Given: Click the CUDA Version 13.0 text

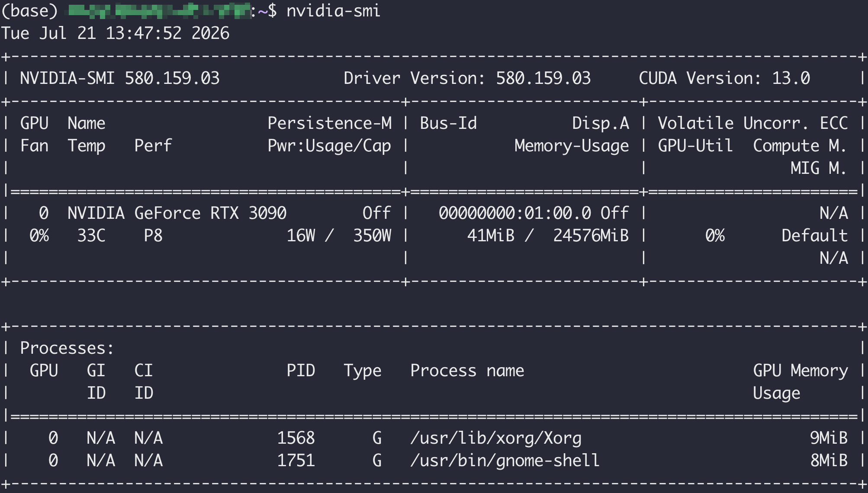Looking at the screenshot, I should (724, 78).
